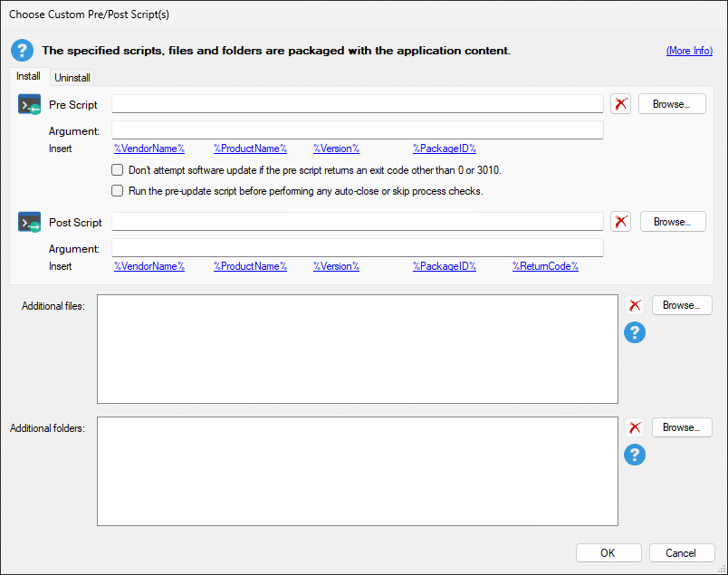Click the blue help icon beside Additional files
Screen dimensions: 728x575
pyautogui.click(x=635, y=333)
